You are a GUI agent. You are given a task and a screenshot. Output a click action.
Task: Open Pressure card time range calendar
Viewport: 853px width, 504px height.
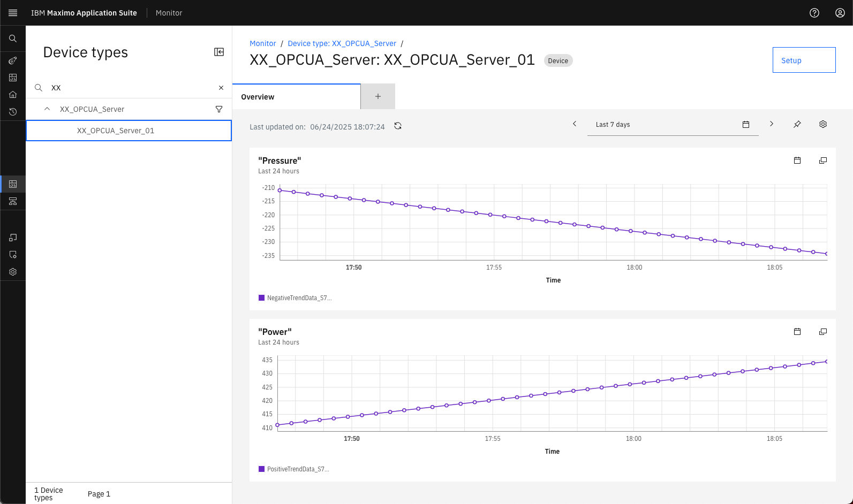pyautogui.click(x=797, y=161)
